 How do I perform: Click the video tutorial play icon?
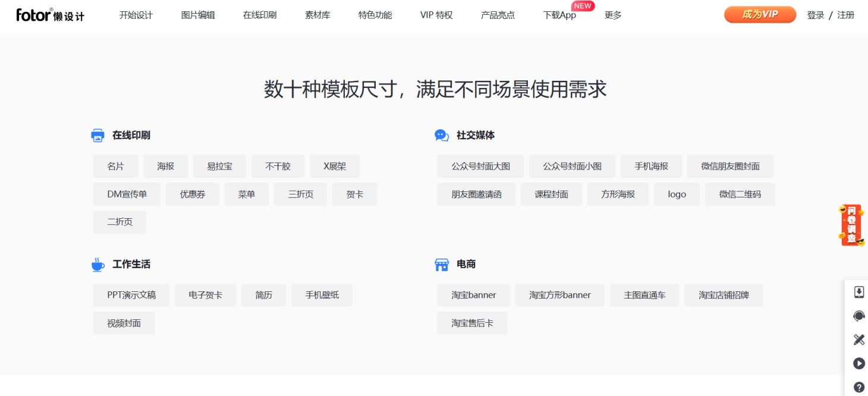(x=858, y=363)
